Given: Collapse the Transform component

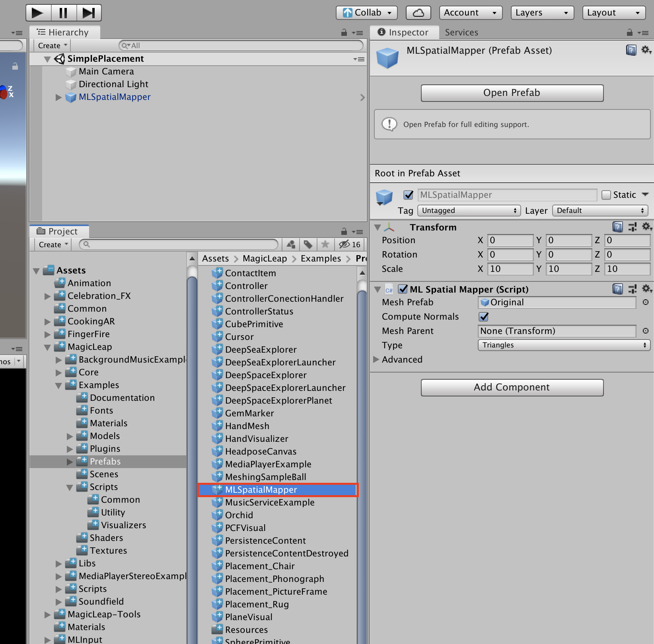Looking at the screenshot, I should [x=378, y=228].
